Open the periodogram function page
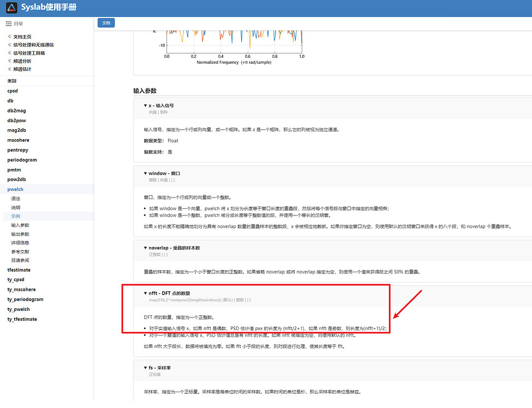This screenshot has width=532, height=408. pyautogui.click(x=22, y=160)
